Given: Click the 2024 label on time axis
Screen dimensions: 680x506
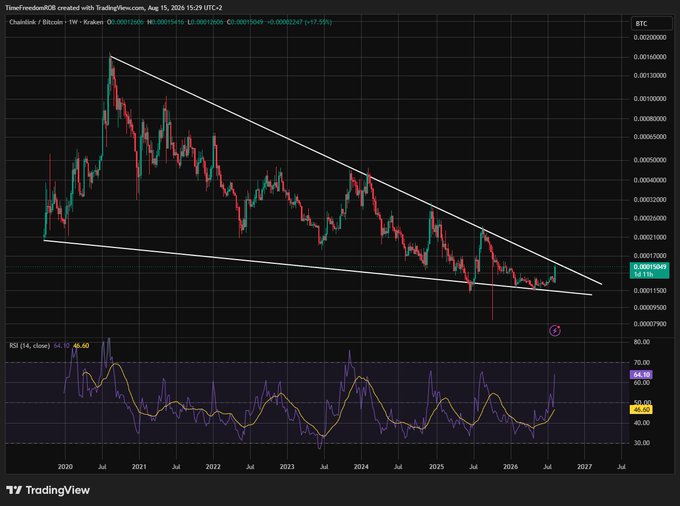Looking at the screenshot, I should tap(361, 467).
